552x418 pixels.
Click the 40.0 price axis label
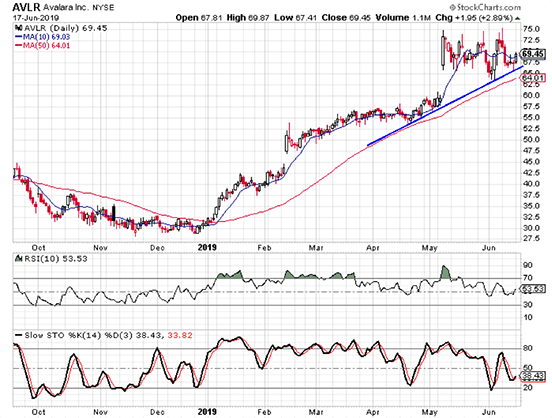(x=532, y=184)
